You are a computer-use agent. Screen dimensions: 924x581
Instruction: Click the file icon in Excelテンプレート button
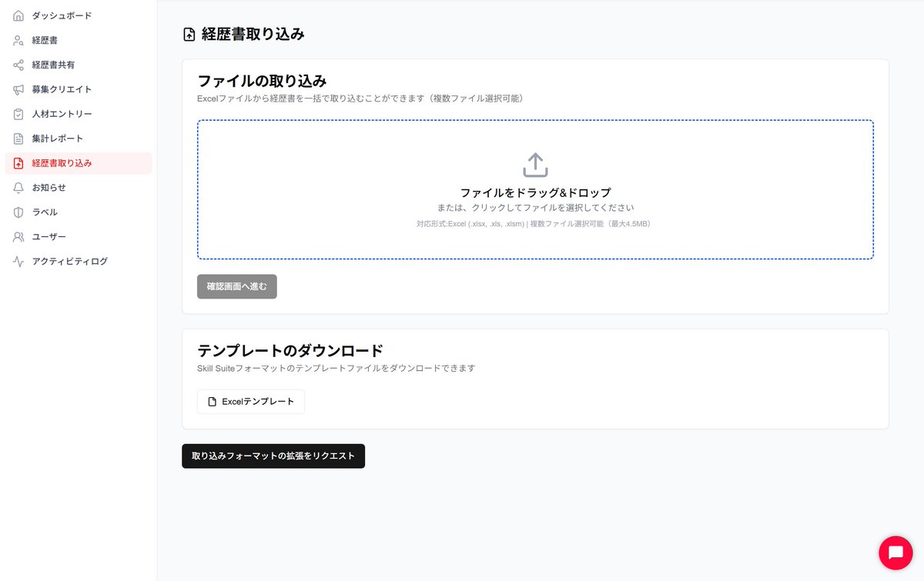(x=213, y=402)
